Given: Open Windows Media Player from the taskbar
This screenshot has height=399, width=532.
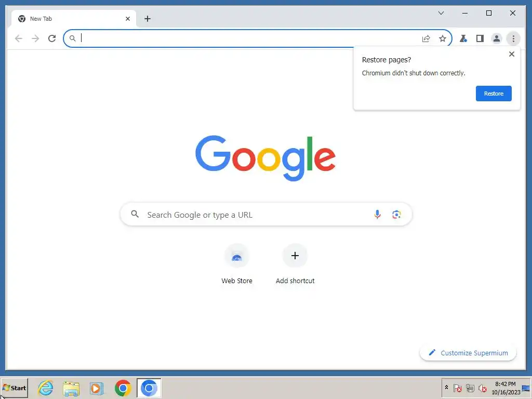Looking at the screenshot, I should [97, 388].
